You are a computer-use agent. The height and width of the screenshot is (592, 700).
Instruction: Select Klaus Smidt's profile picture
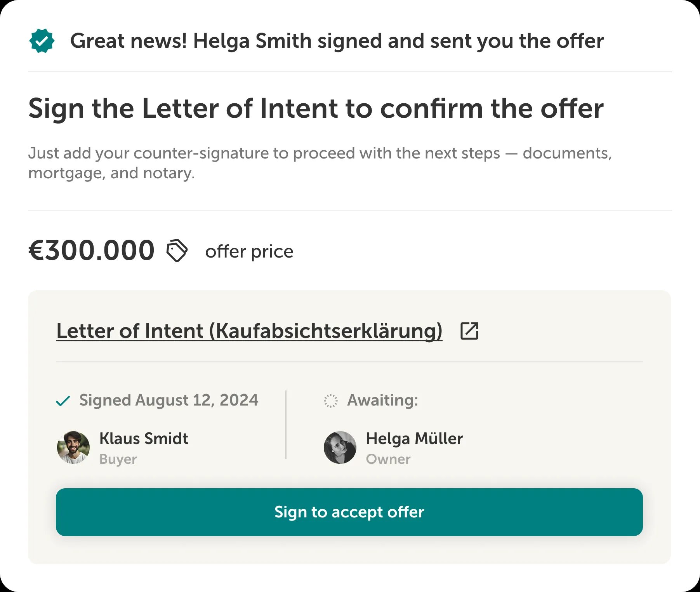point(73,447)
